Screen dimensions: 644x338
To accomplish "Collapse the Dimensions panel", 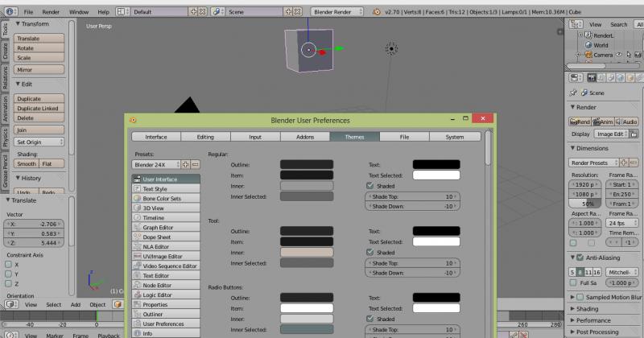I will 592,148.
